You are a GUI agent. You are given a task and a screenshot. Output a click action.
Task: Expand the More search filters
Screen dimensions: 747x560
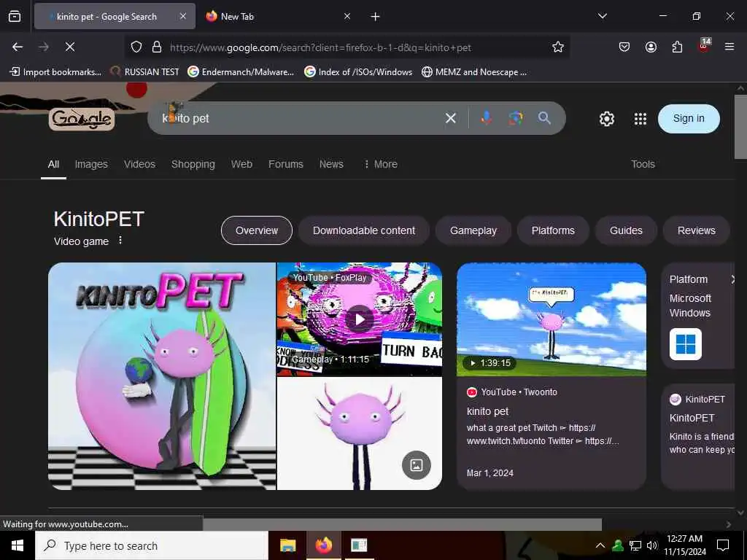(x=380, y=164)
